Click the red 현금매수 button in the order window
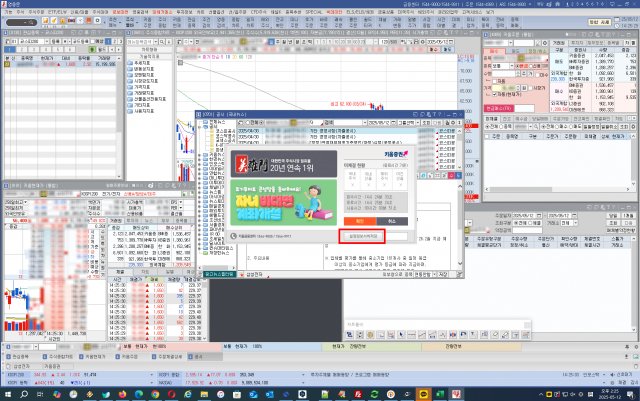The height and width of the screenshot is (401, 640). [x=498, y=108]
